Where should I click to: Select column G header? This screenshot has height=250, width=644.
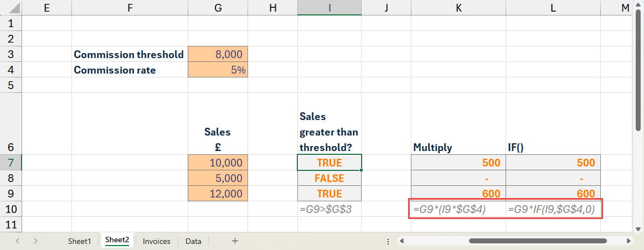pos(218,8)
